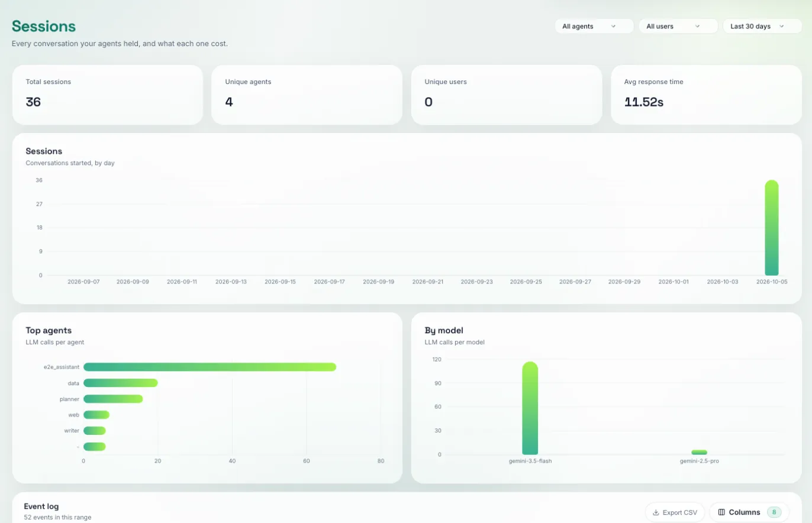Click the web agent bar
812x523 pixels.
tap(96, 415)
